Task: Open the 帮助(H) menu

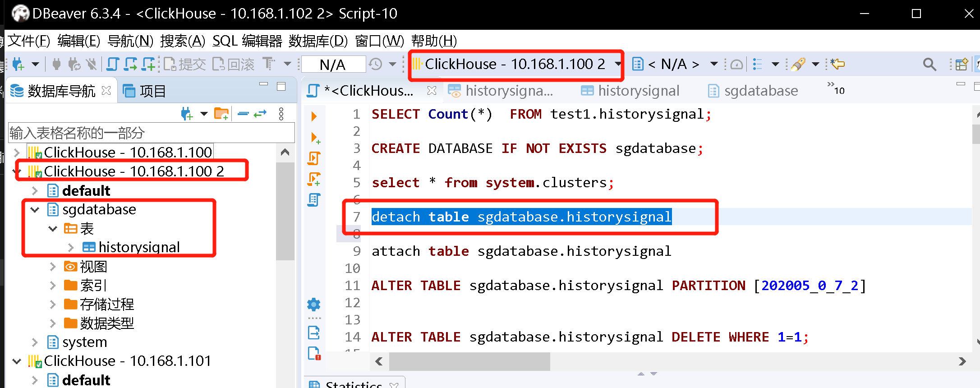Action: [434, 41]
